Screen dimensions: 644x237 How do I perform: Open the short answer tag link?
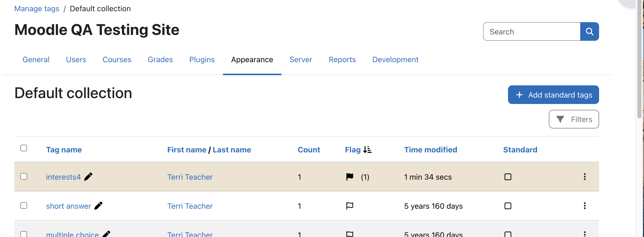click(68, 206)
